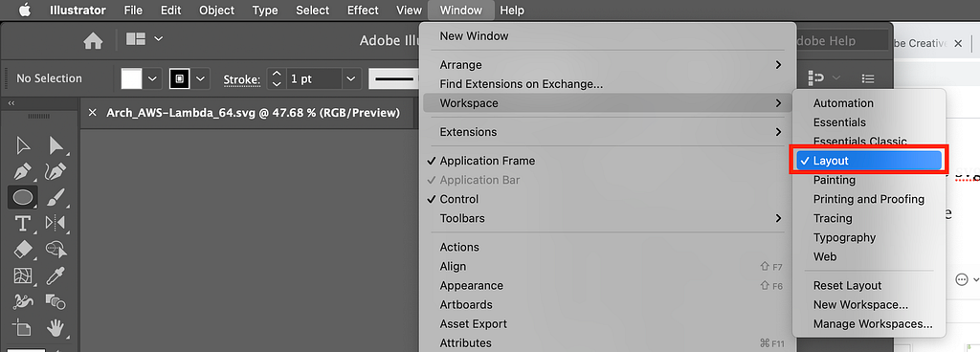Viewport: 980px width, 352px height.
Task: Select the Selection tool arrow
Action: point(23,146)
